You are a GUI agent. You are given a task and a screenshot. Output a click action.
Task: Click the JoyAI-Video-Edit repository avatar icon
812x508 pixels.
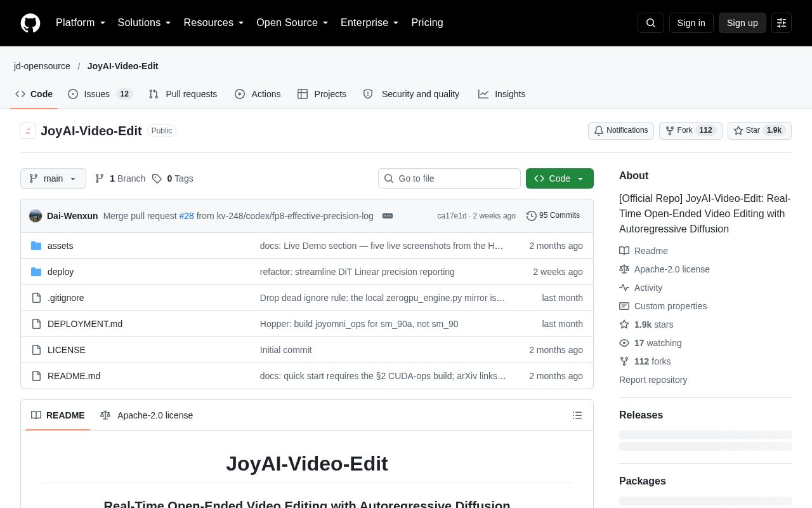(x=28, y=131)
